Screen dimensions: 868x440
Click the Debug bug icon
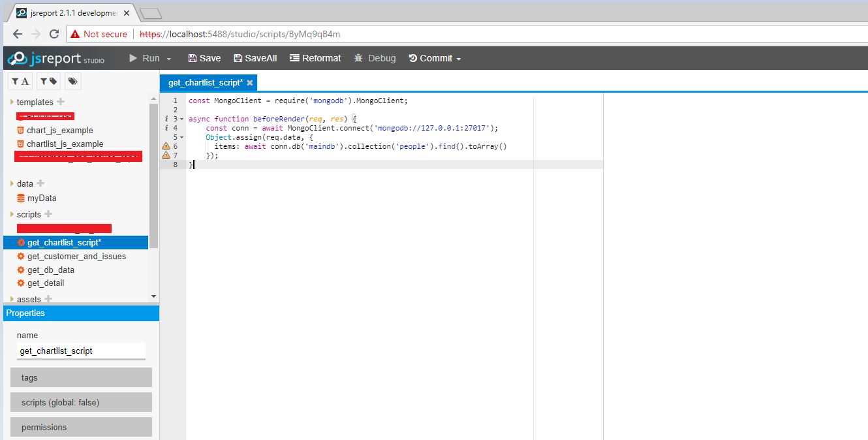pyautogui.click(x=357, y=57)
